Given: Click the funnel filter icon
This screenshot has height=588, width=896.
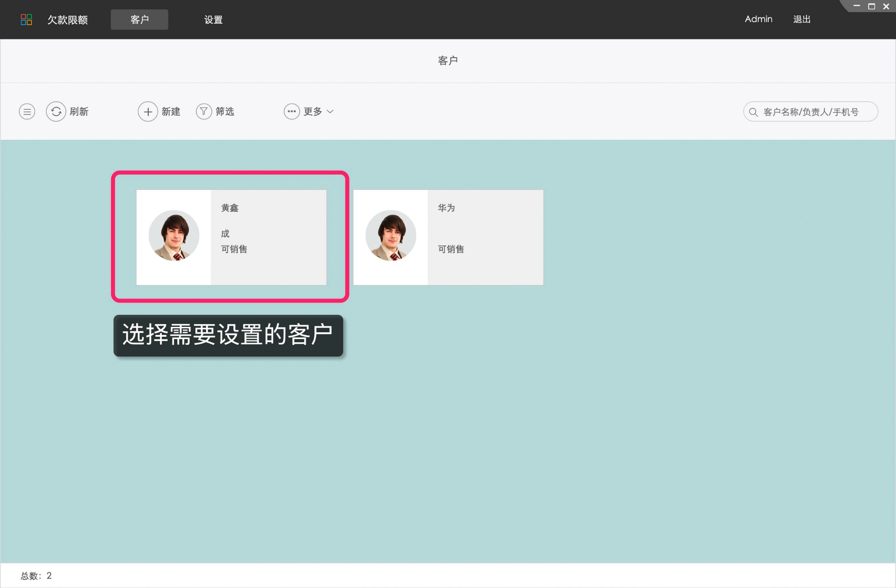Looking at the screenshot, I should pos(204,112).
